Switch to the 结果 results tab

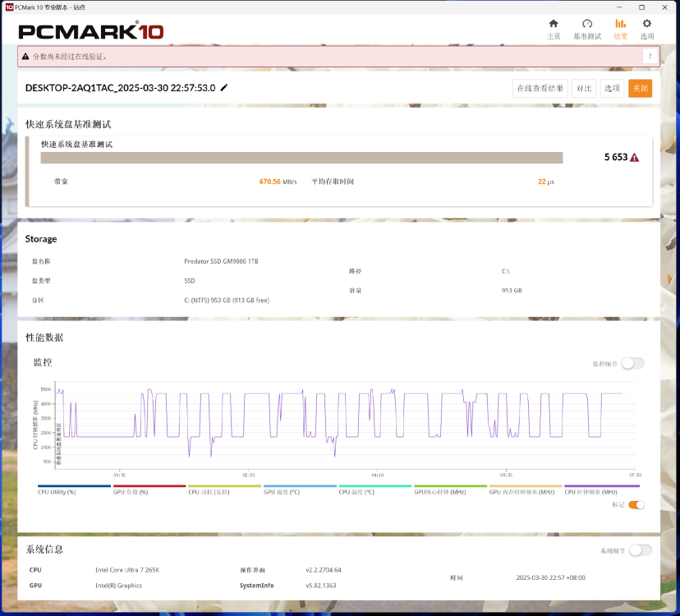pos(621,29)
